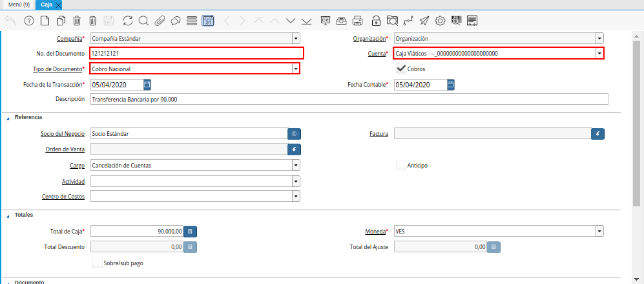Click the floppy disk Save icon

109,21
